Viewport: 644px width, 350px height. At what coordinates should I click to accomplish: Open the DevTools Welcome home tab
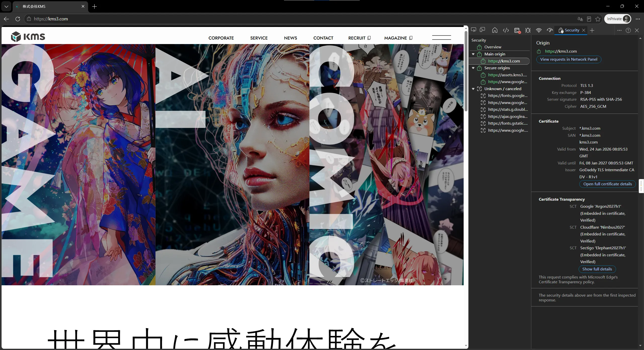pos(495,30)
